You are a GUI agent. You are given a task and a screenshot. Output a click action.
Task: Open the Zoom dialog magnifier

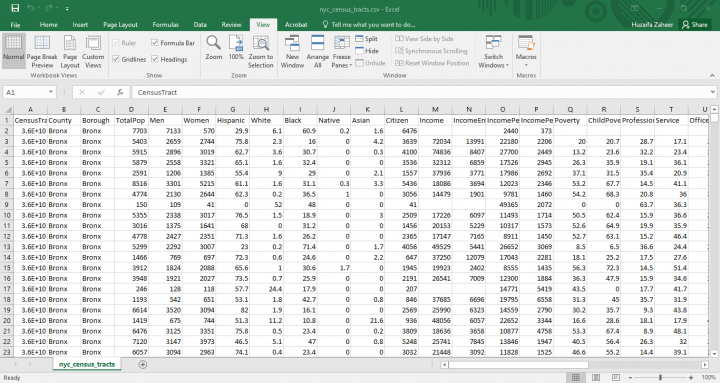pyautogui.click(x=214, y=47)
